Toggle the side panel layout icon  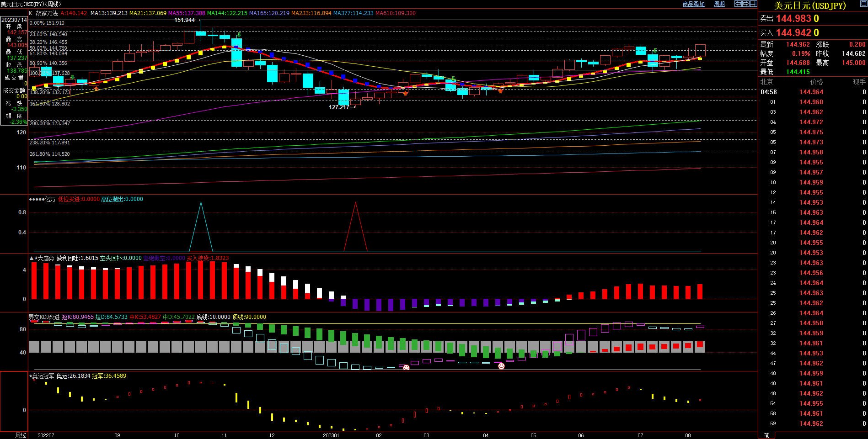(x=753, y=4)
